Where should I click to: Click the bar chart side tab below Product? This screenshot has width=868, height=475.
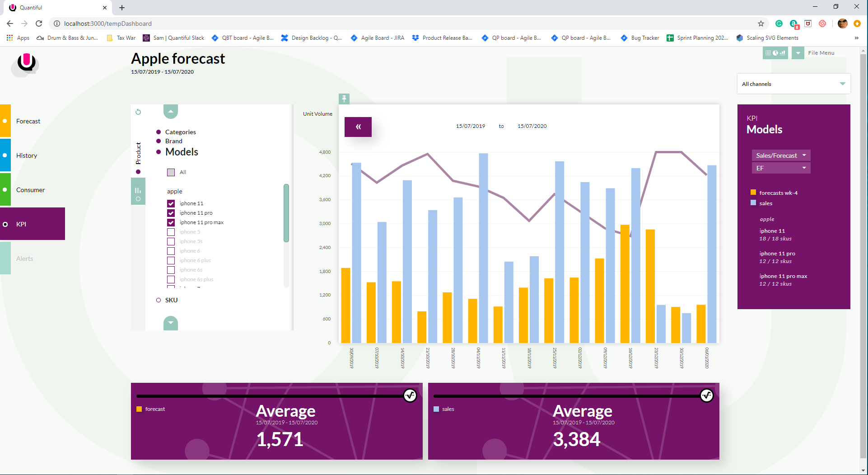click(138, 191)
